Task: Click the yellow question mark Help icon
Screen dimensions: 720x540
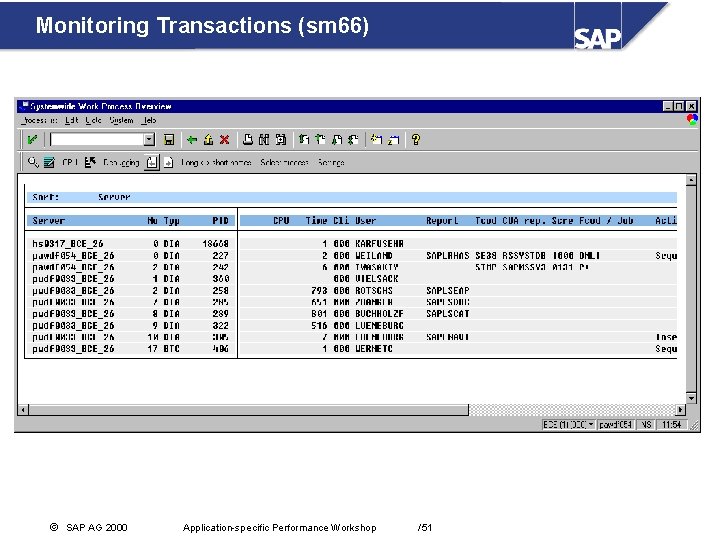Action: coord(416,140)
